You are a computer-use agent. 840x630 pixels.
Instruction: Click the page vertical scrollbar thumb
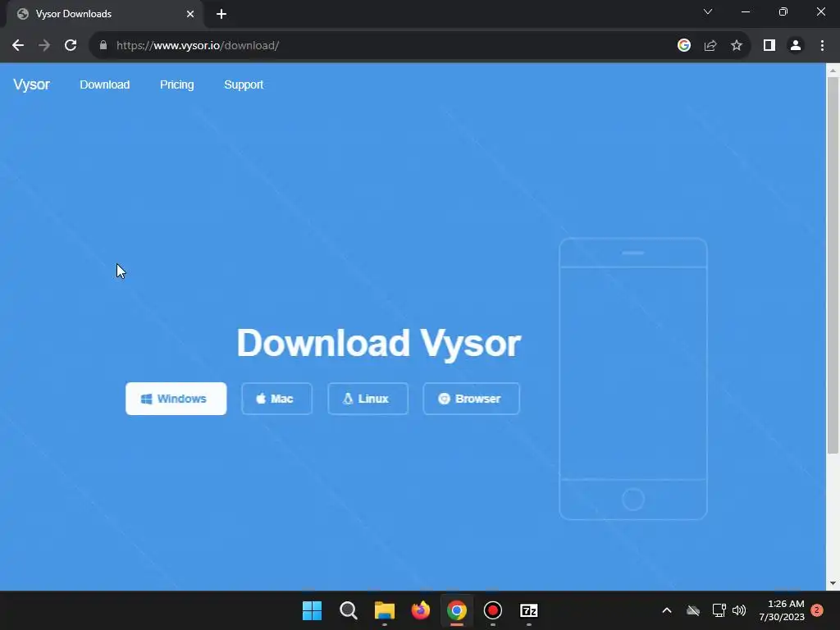pyautogui.click(x=833, y=265)
